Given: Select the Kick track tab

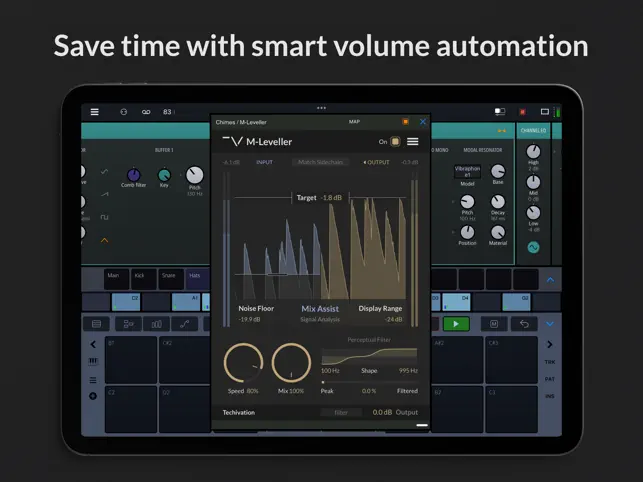Looking at the screenshot, I should (144, 279).
